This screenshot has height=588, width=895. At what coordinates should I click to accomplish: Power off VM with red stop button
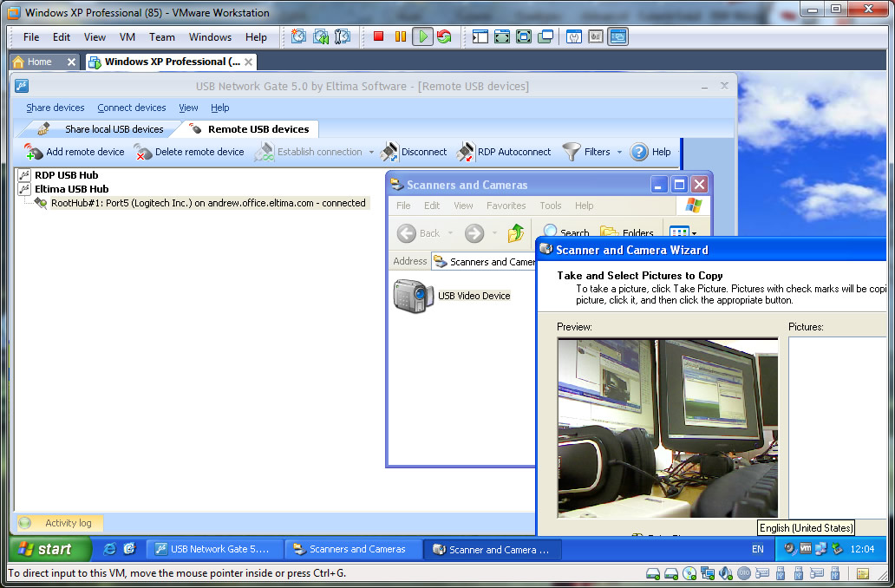coord(378,36)
